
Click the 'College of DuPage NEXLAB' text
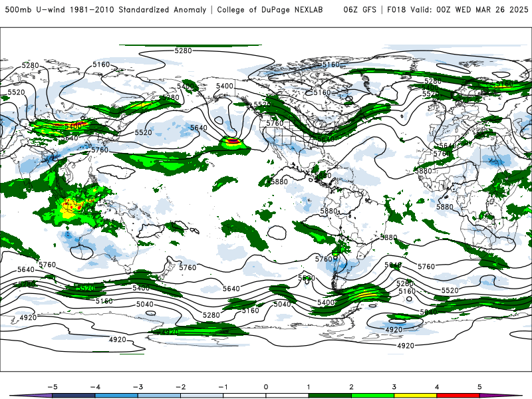coord(270,9)
